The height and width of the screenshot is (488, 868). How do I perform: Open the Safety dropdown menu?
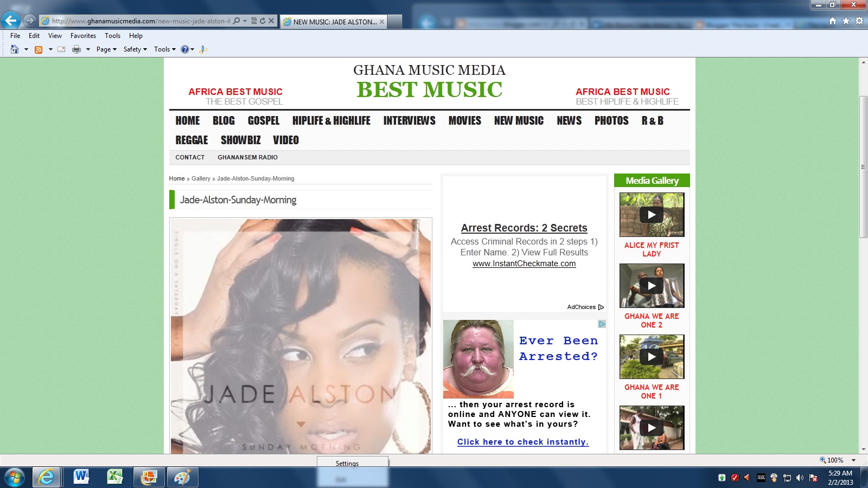click(x=135, y=49)
